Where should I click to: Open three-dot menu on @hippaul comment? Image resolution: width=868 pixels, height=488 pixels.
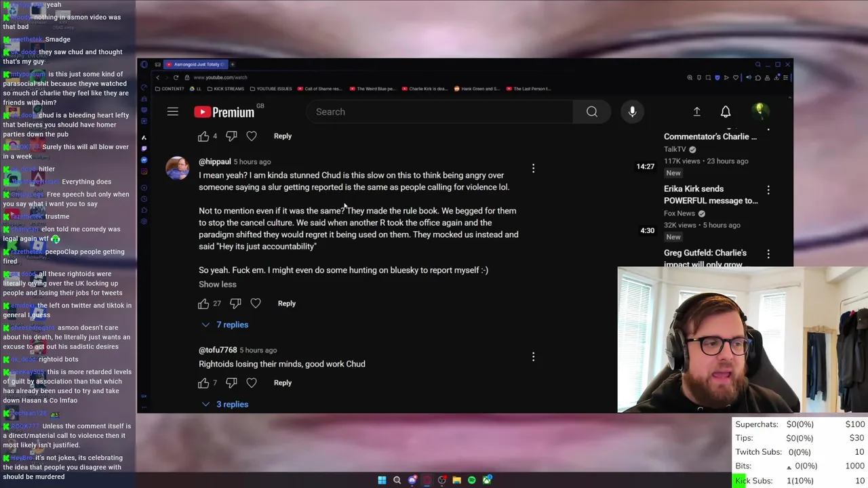click(x=533, y=168)
